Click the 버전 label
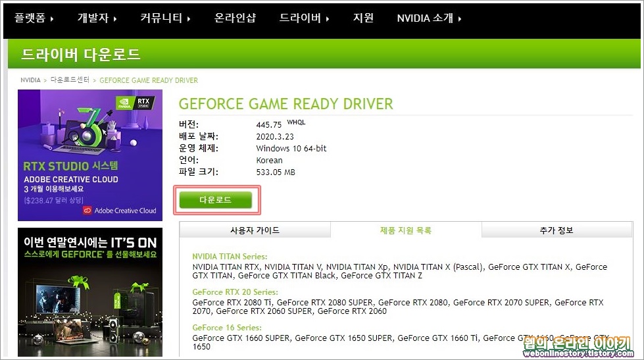 point(189,124)
